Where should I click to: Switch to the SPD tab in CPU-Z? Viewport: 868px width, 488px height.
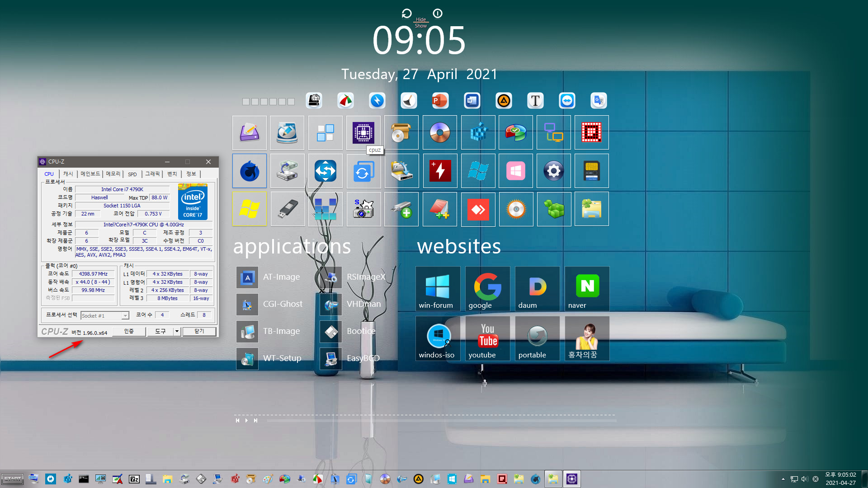pos(132,174)
